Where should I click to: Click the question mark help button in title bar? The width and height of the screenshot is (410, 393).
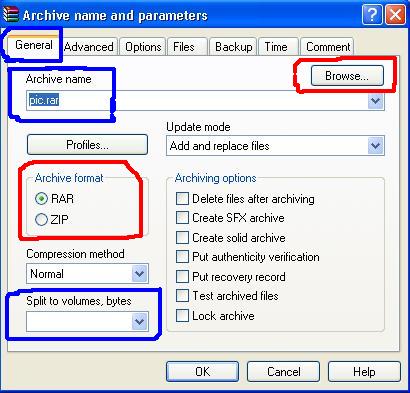click(372, 15)
